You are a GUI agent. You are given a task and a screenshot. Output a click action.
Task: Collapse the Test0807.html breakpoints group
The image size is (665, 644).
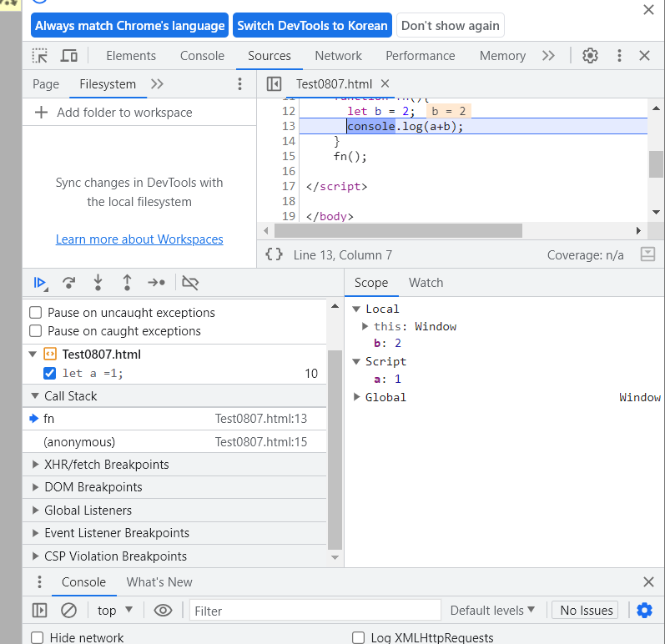[33, 354]
